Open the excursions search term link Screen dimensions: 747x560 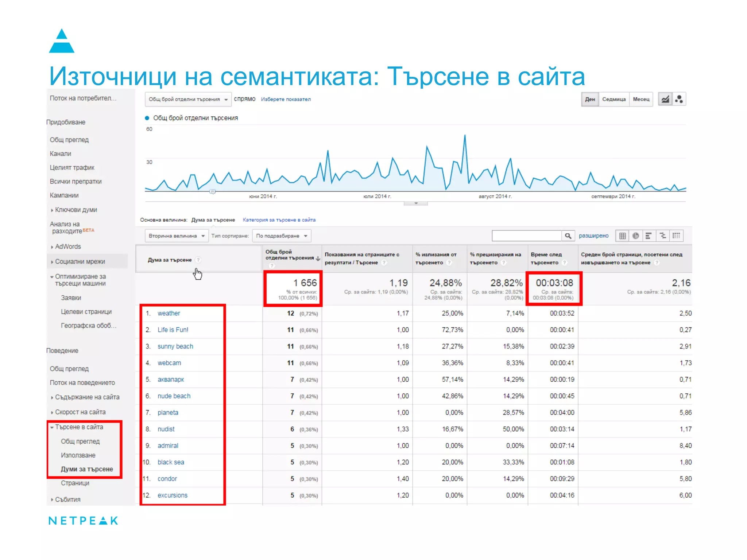click(173, 495)
